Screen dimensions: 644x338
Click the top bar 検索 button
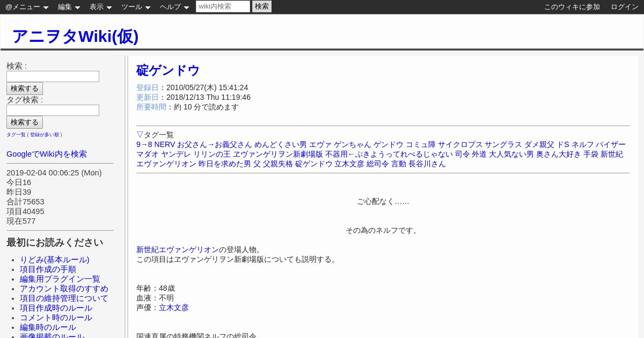pos(262,6)
